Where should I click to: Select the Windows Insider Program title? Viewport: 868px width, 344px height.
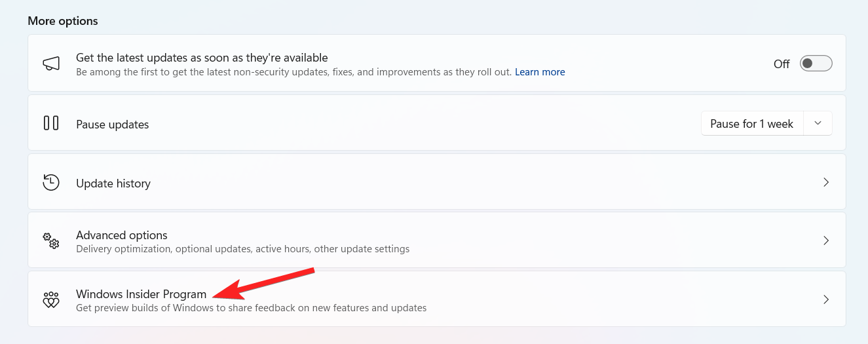pyautogui.click(x=141, y=294)
